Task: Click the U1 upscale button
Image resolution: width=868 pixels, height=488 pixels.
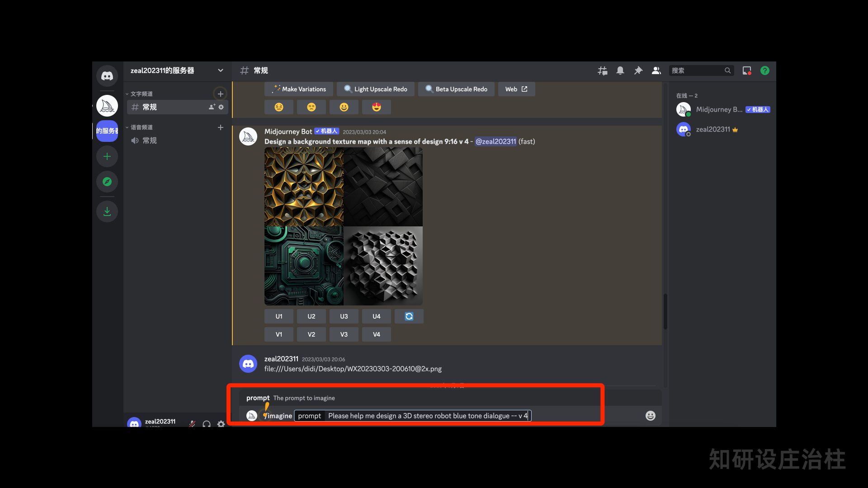Action: click(x=279, y=316)
